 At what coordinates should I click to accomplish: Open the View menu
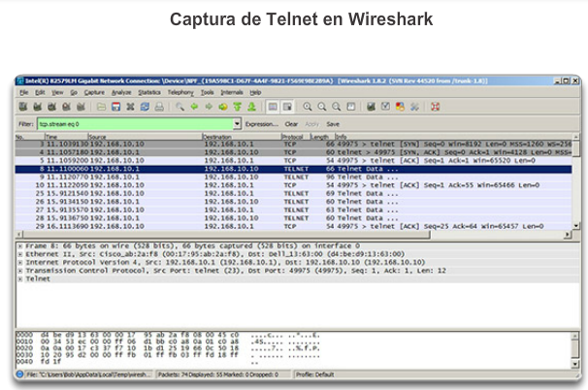pyautogui.click(x=57, y=92)
